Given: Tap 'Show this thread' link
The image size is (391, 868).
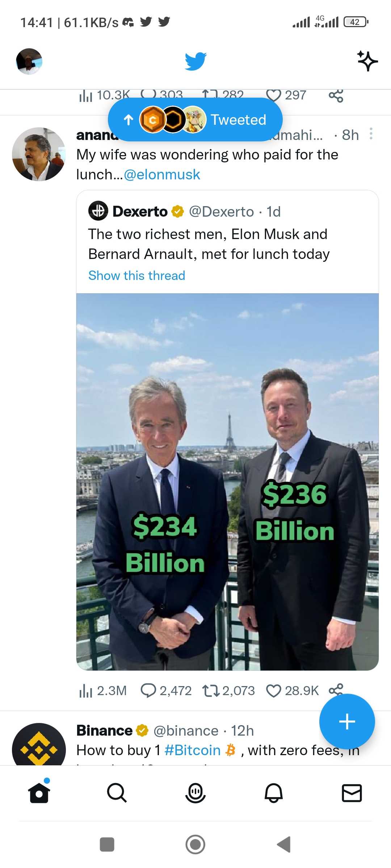Looking at the screenshot, I should [137, 276].
